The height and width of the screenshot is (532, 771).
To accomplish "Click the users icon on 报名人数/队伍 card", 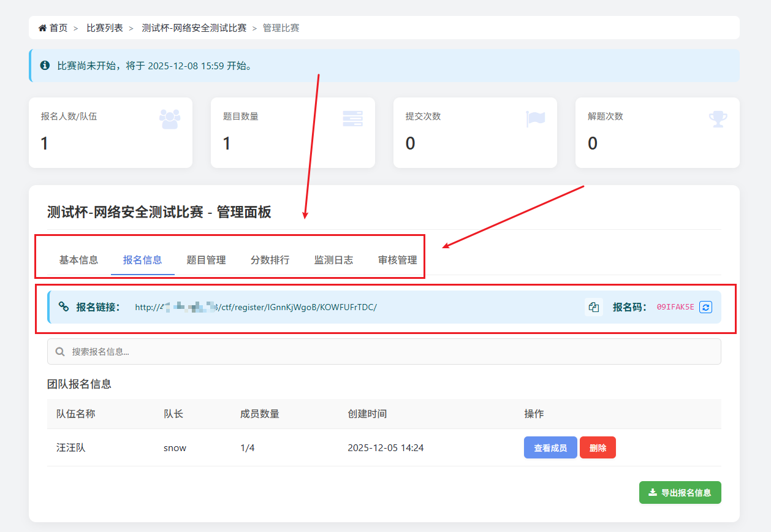I will [170, 119].
